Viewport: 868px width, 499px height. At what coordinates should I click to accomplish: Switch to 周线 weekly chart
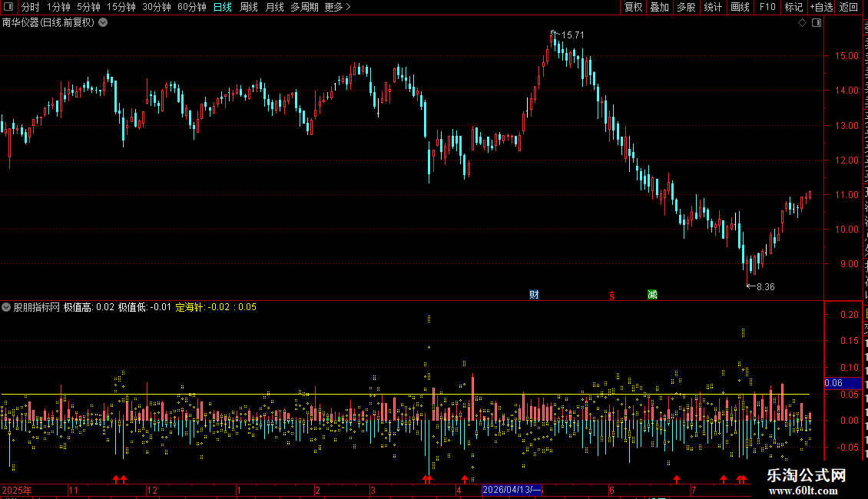(x=249, y=7)
